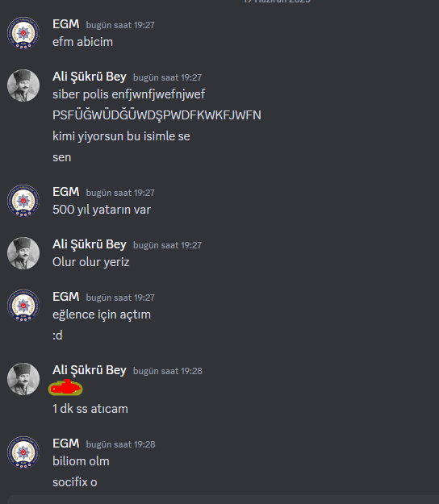Click Ali Şükrü Bey avatar beside "Olur olur yeriz"

click(23, 253)
